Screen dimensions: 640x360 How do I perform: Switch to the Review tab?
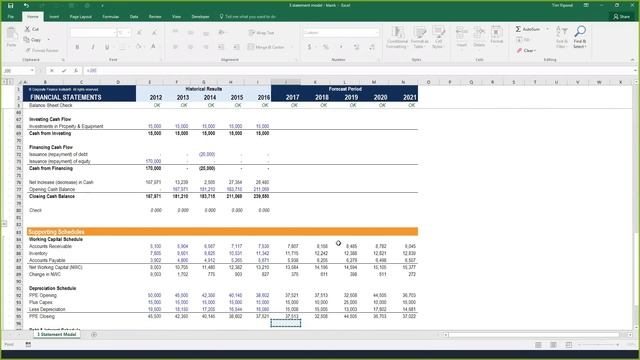(x=155, y=17)
